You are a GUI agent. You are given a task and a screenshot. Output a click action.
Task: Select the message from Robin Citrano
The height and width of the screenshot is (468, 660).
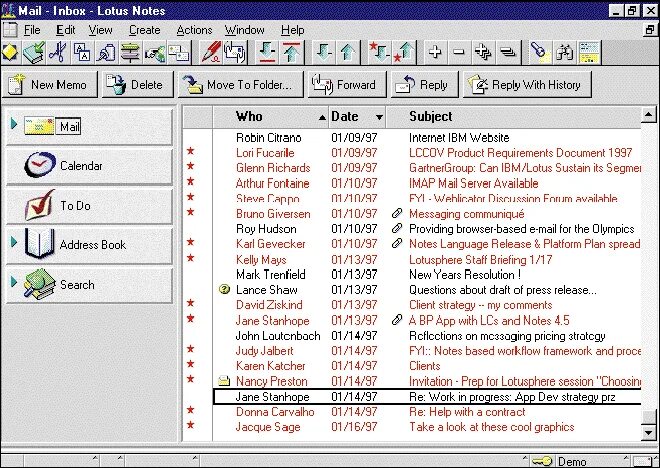(x=427, y=138)
